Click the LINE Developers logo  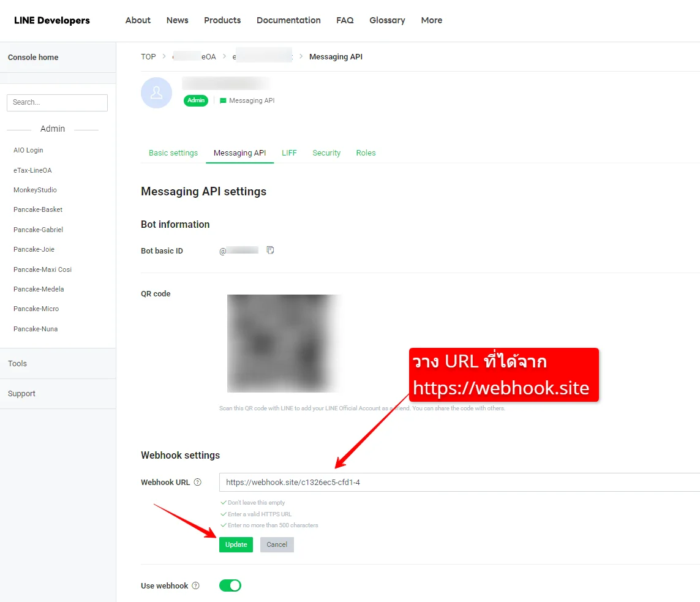coord(52,21)
